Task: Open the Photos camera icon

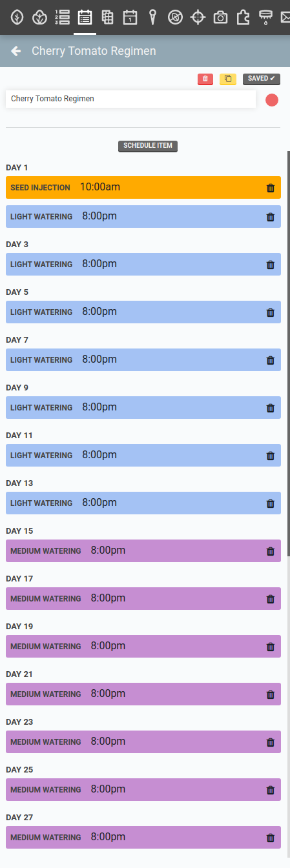Action: click(220, 17)
